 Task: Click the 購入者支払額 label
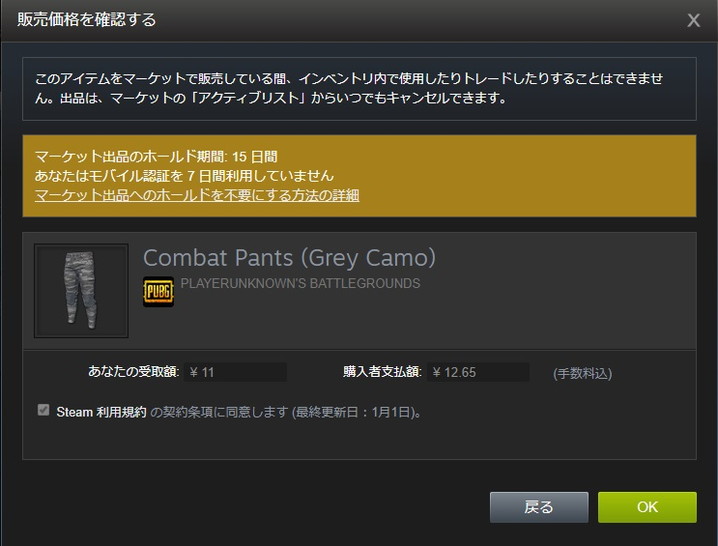click(382, 371)
